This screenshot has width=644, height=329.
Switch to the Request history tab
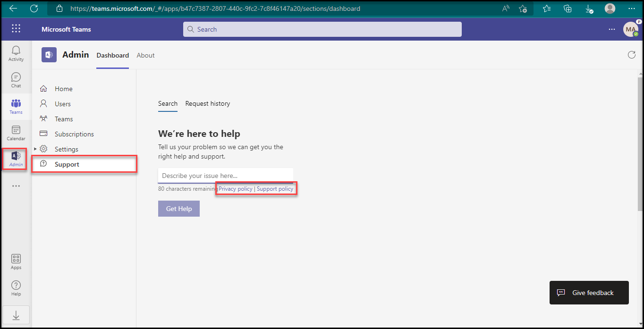click(x=207, y=103)
